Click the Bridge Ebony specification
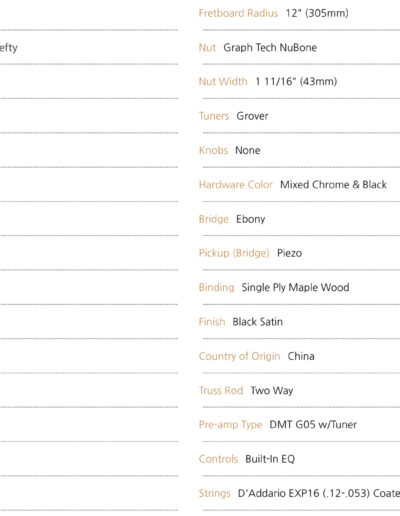Image resolution: width=400 pixels, height=516 pixels. [232, 219]
